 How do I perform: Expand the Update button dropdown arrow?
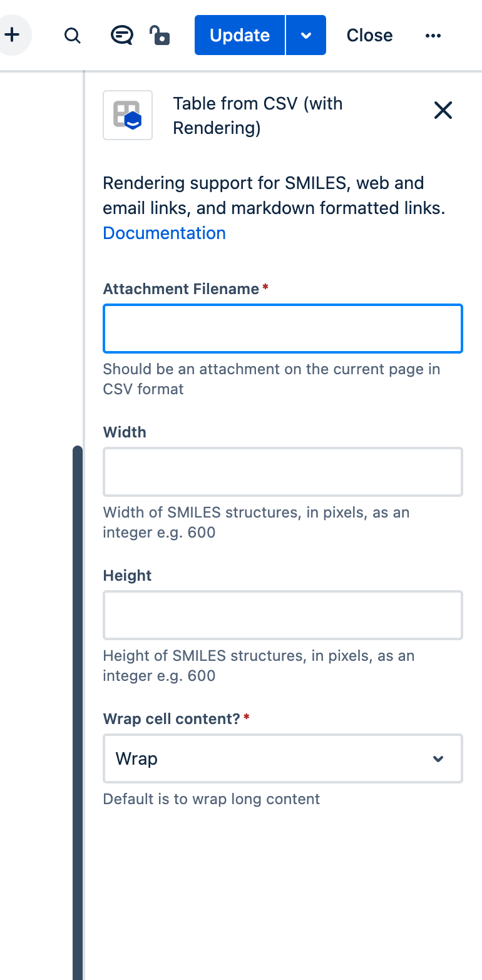(x=306, y=35)
